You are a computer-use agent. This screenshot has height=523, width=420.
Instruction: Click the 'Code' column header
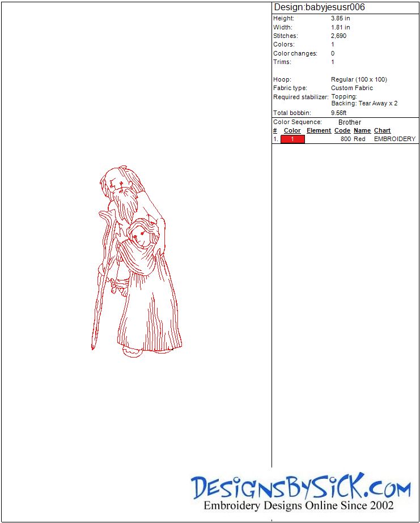[342, 130]
